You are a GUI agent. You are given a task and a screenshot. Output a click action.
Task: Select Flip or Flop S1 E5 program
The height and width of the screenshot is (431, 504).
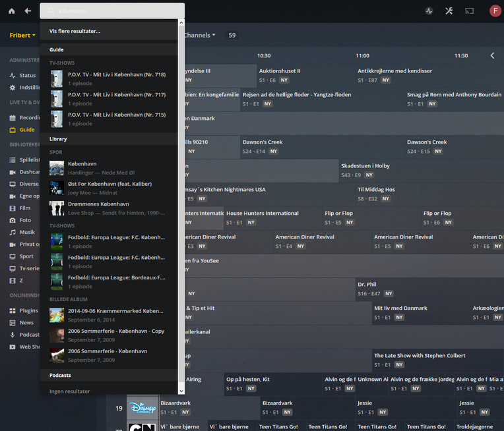(371, 218)
